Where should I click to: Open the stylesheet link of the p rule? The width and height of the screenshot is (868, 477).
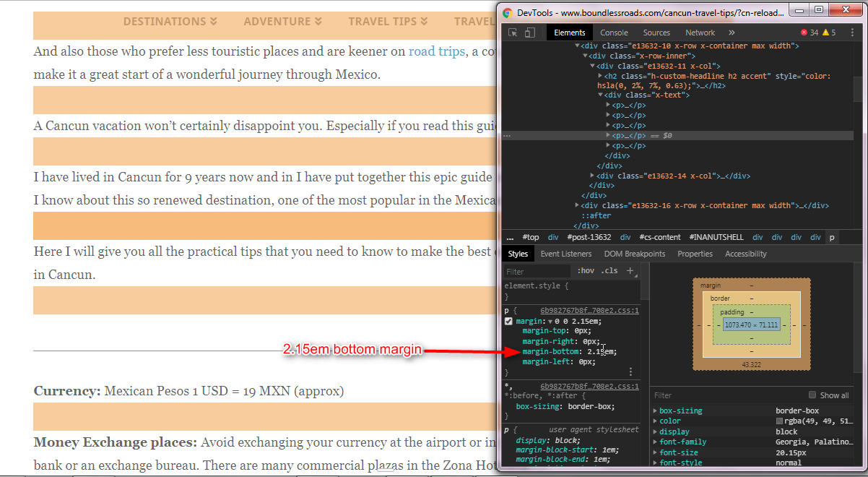(x=589, y=310)
